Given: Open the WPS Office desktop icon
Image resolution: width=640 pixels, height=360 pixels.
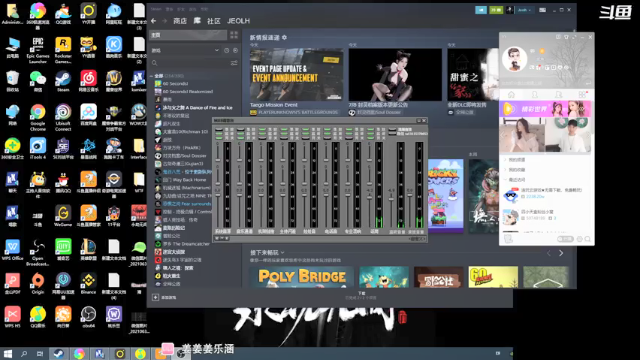Looking at the screenshot, I should 12,249.
